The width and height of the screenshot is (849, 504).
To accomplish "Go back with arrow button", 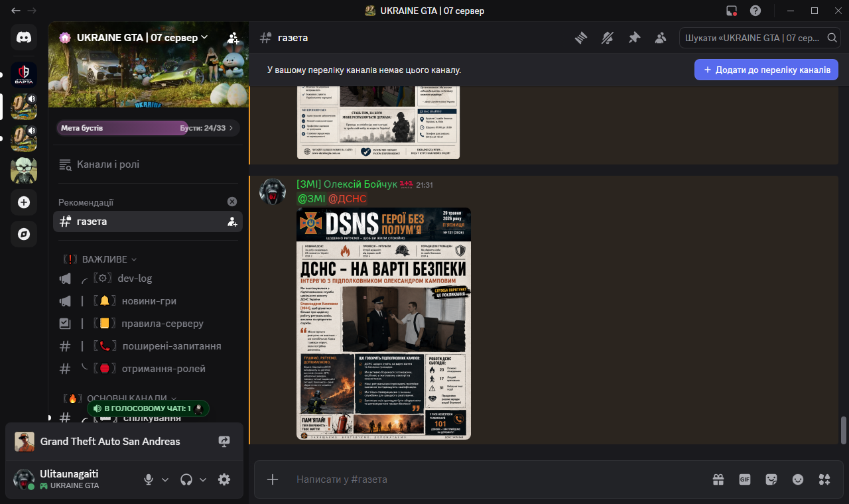I will [15, 11].
